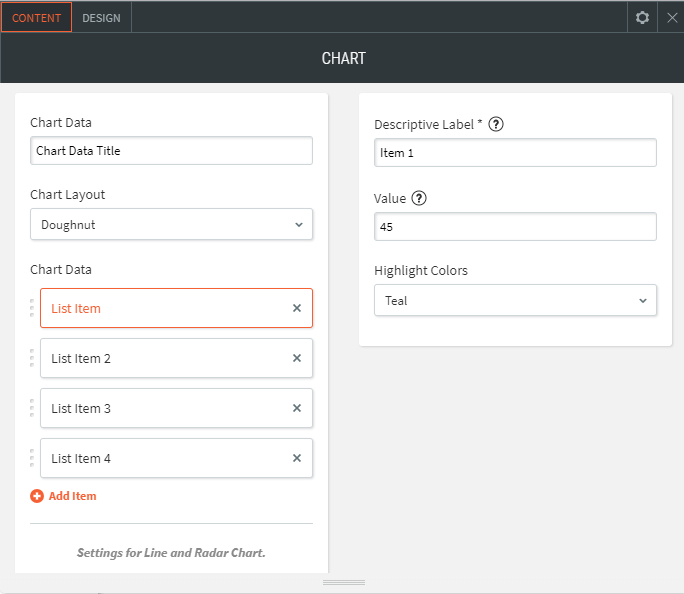Screen dimensions: 684x594
Task: Expand the Highlight Colors Teal dropdown
Action: [515, 300]
